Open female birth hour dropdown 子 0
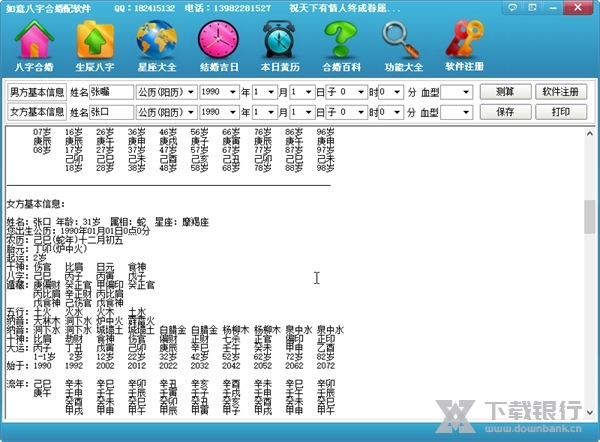 [347, 112]
